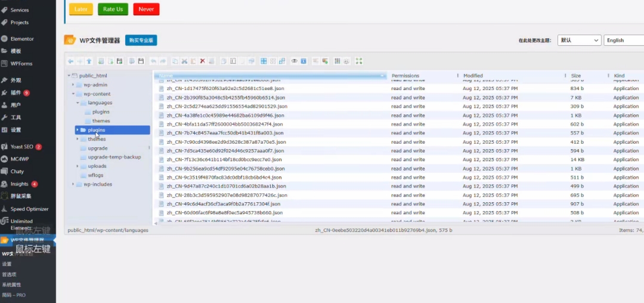Click the scissors cut icon
This screenshot has height=303, width=644.
pos(184,61)
